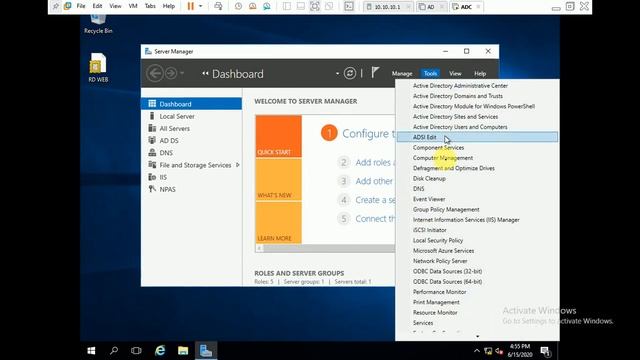
Task: Open the Recycle Bin desktop icon
Action: click(x=98, y=24)
